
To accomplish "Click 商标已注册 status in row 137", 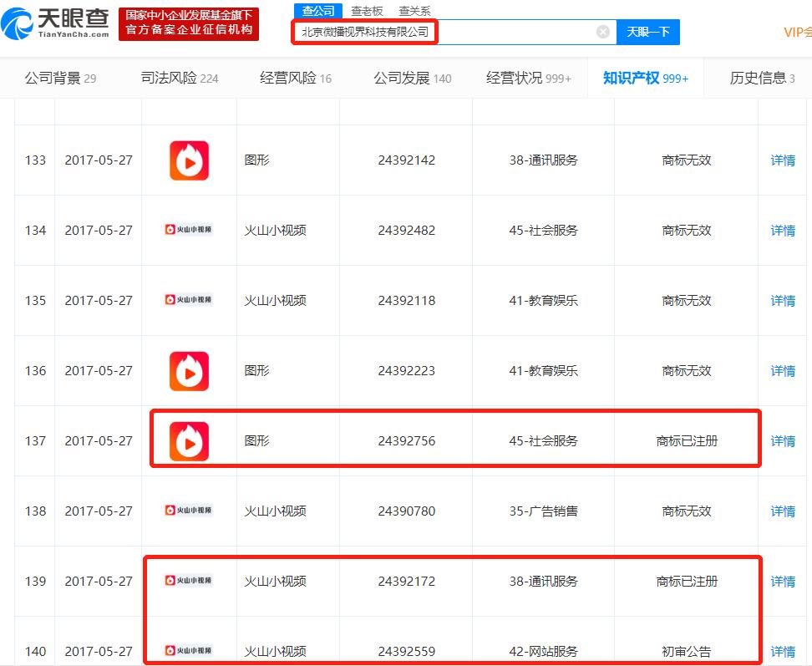I will 687,441.
